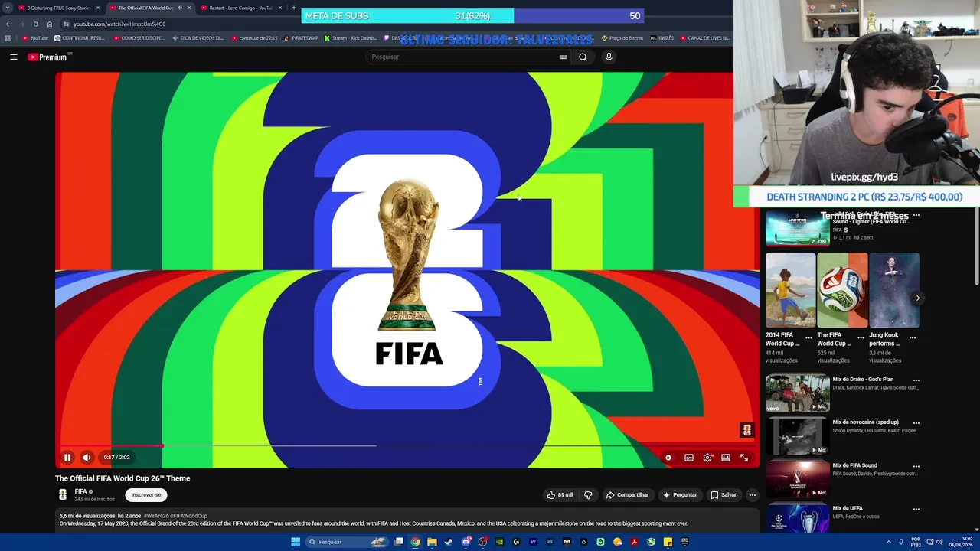
Task: Open 'Mix de FIFA Sound' playlist
Action: (797, 478)
